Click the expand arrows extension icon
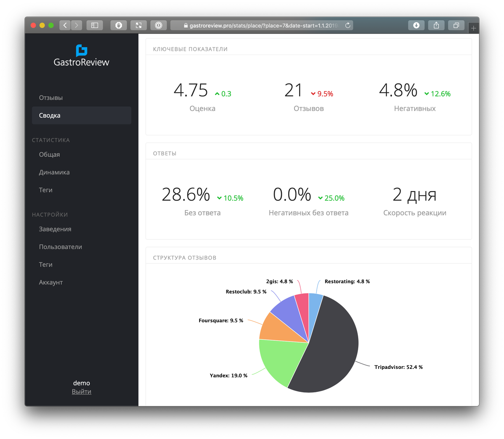This screenshot has height=439, width=504. pyautogui.click(x=139, y=25)
